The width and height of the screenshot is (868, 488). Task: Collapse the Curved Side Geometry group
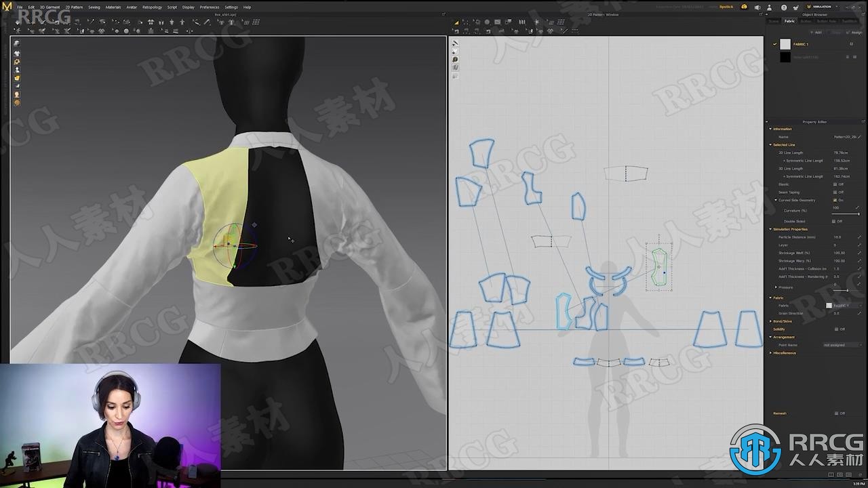(x=776, y=200)
